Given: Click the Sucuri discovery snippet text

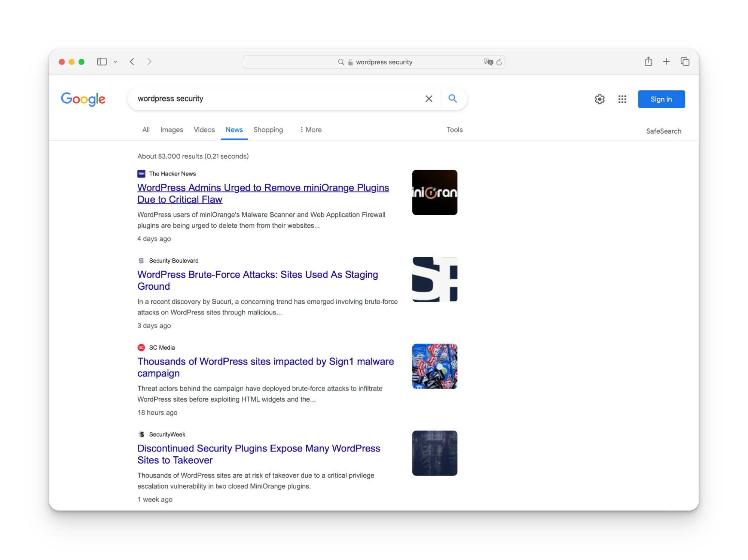Looking at the screenshot, I should 268,307.
